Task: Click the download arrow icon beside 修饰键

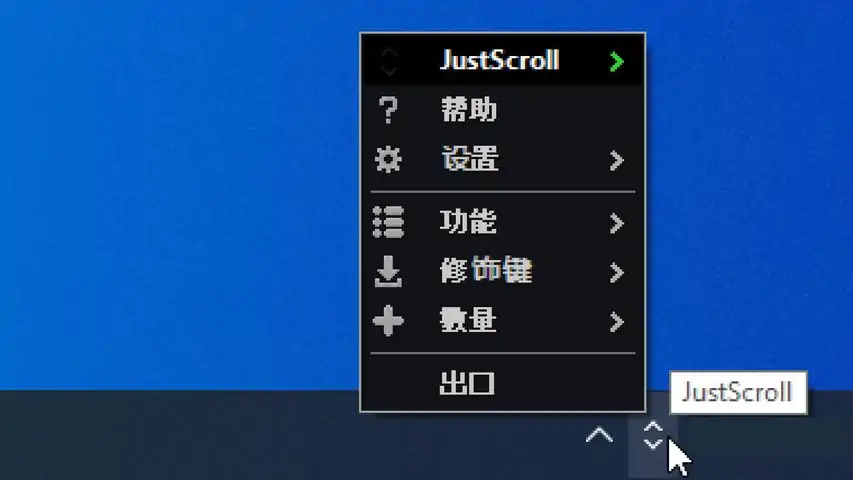Action: point(388,272)
